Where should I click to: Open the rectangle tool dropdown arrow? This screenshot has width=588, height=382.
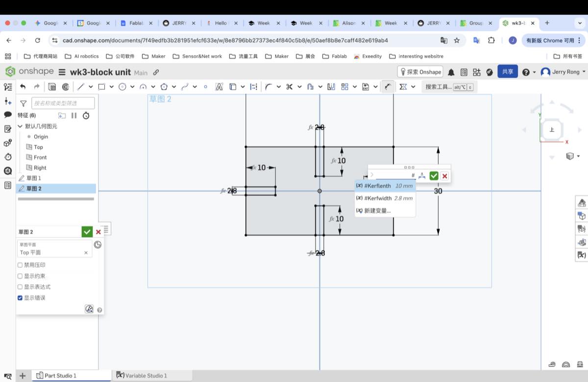(x=112, y=87)
